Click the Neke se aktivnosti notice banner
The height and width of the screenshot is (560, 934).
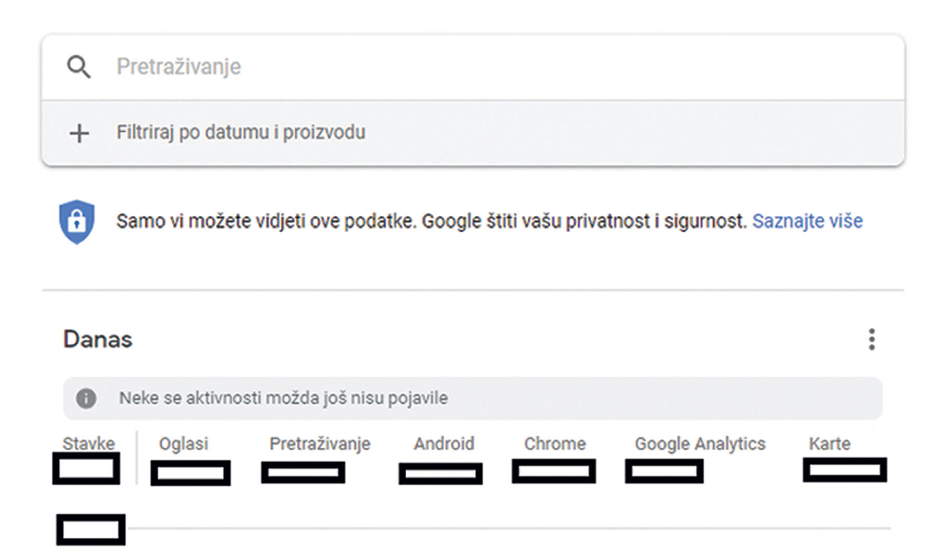point(472,398)
